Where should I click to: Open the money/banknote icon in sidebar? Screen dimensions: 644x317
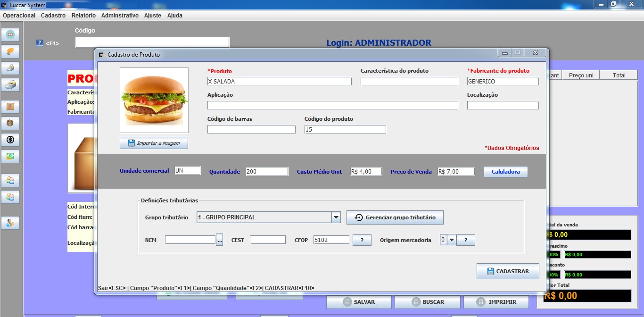[10, 156]
